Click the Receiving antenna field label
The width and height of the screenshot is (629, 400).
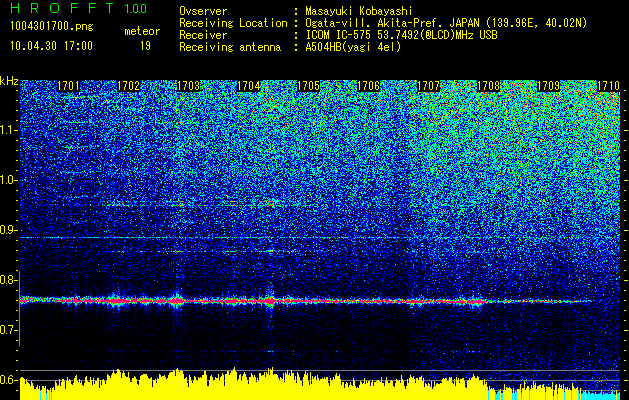click(230, 47)
